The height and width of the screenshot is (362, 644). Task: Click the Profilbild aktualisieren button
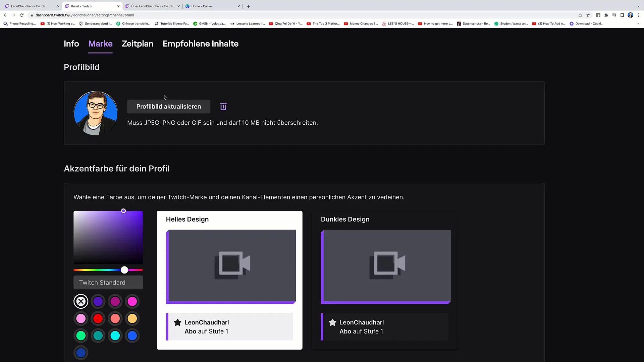pos(168,106)
